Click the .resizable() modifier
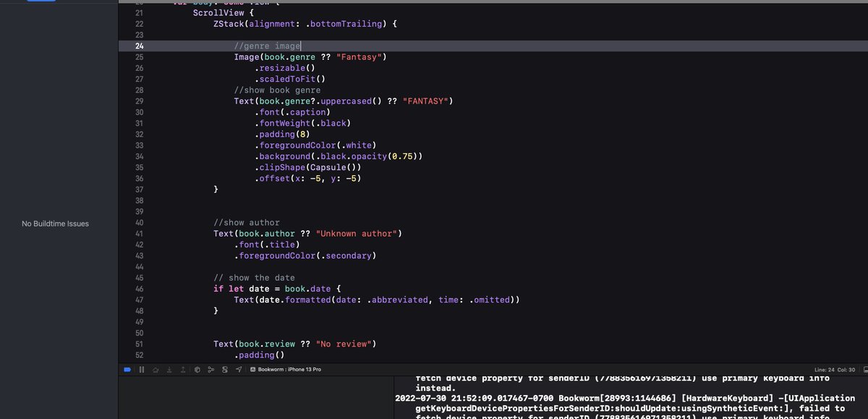The width and height of the screenshot is (868, 419). [x=284, y=68]
